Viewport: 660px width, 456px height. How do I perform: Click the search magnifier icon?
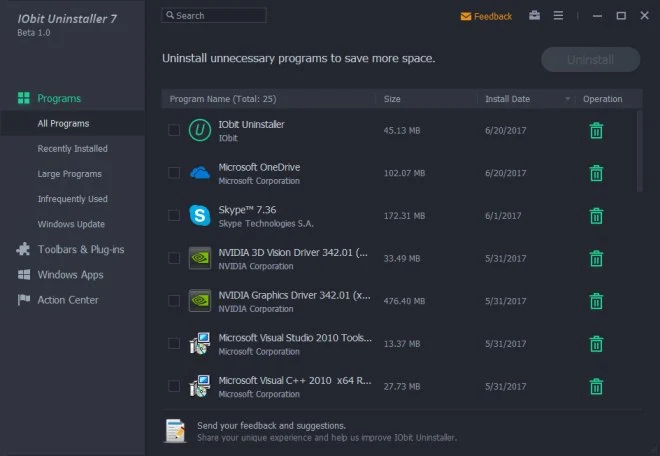170,15
